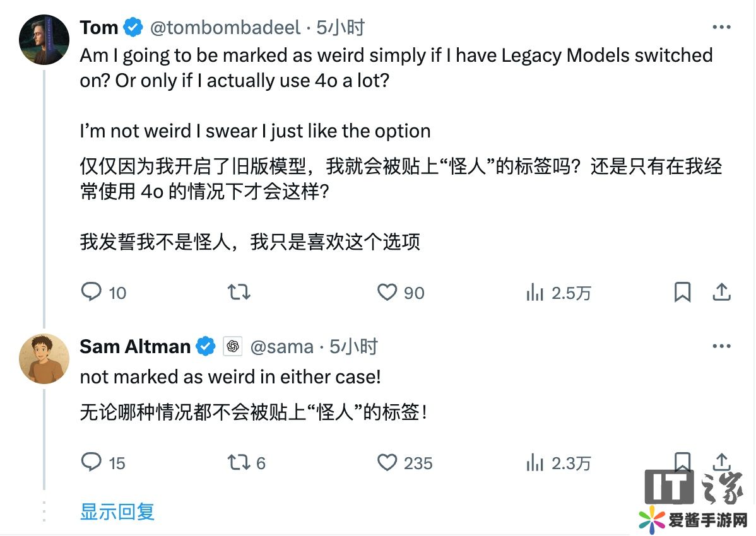Open the more options menu on Tom's tweet
The image size is (756, 536).
tap(721, 28)
